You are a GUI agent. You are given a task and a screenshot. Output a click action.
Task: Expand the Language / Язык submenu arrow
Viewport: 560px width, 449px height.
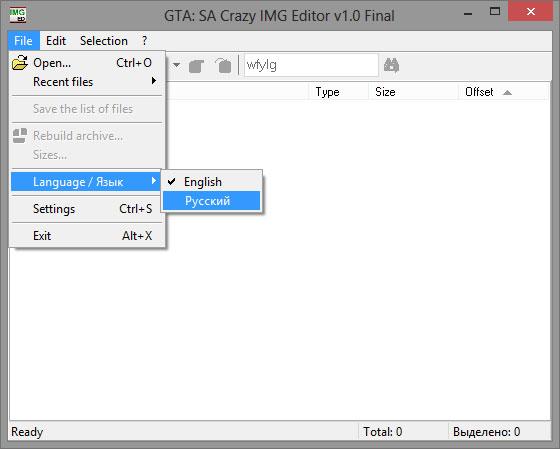pyautogui.click(x=154, y=181)
